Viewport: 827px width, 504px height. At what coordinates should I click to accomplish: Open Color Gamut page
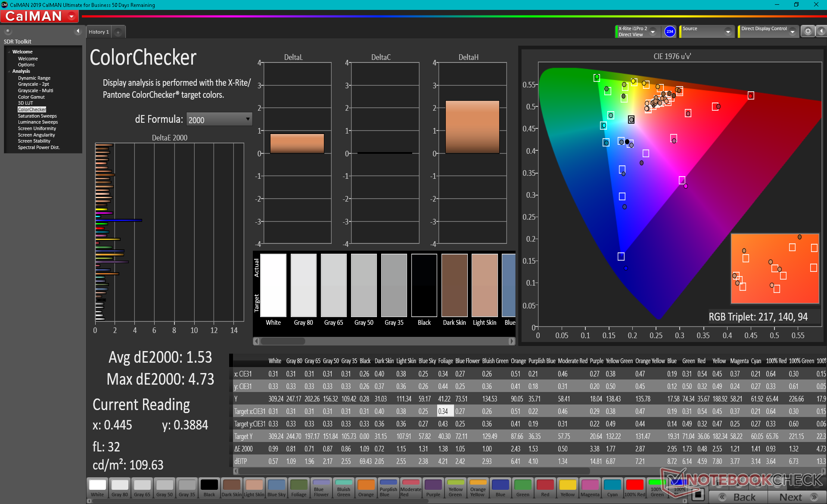[31, 97]
